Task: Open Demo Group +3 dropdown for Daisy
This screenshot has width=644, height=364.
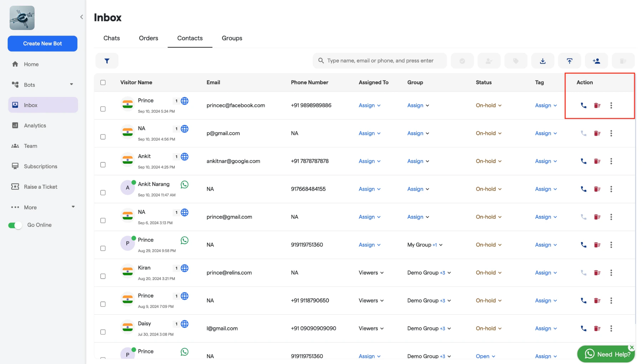Action: [x=429, y=328]
